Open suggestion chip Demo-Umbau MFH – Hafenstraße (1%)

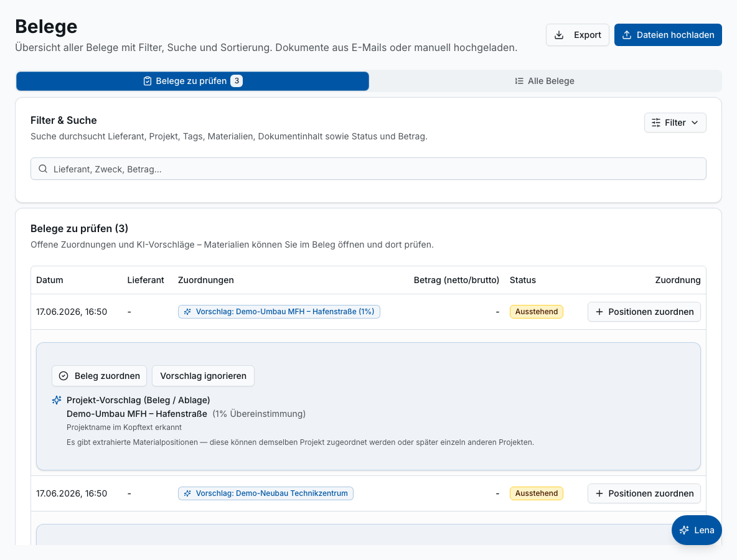pos(279,312)
